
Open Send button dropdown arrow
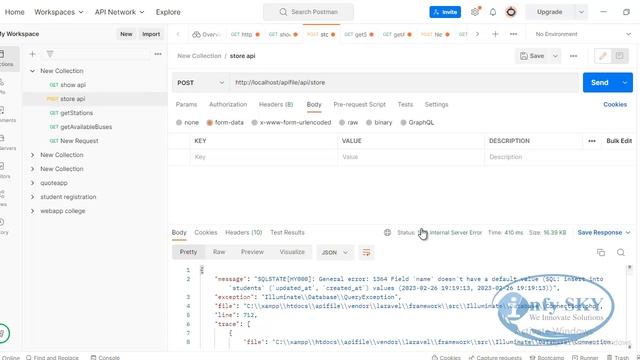[625, 82]
